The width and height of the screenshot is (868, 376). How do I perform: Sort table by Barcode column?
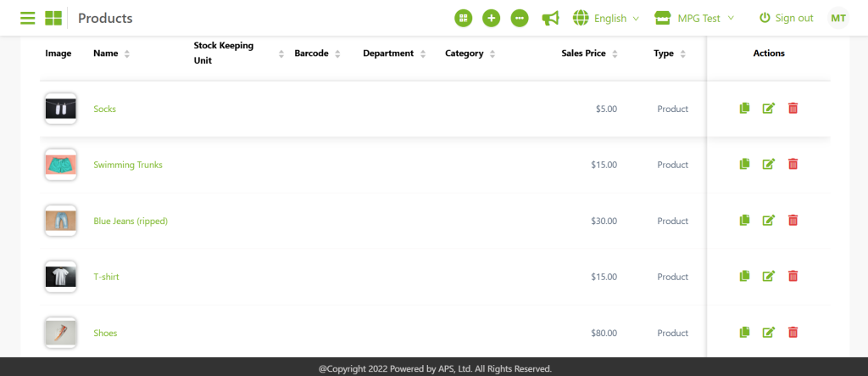click(x=337, y=53)
